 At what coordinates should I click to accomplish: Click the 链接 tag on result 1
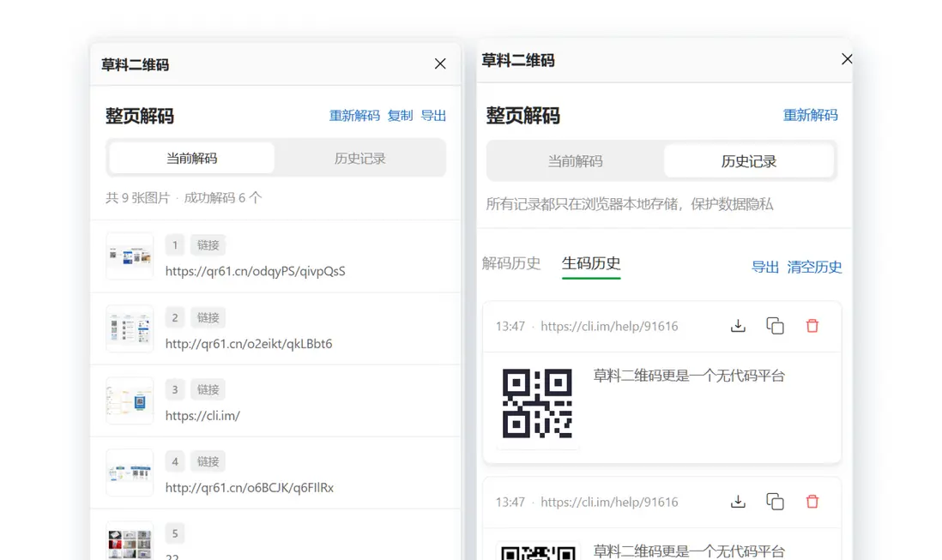tap(208, 245)
